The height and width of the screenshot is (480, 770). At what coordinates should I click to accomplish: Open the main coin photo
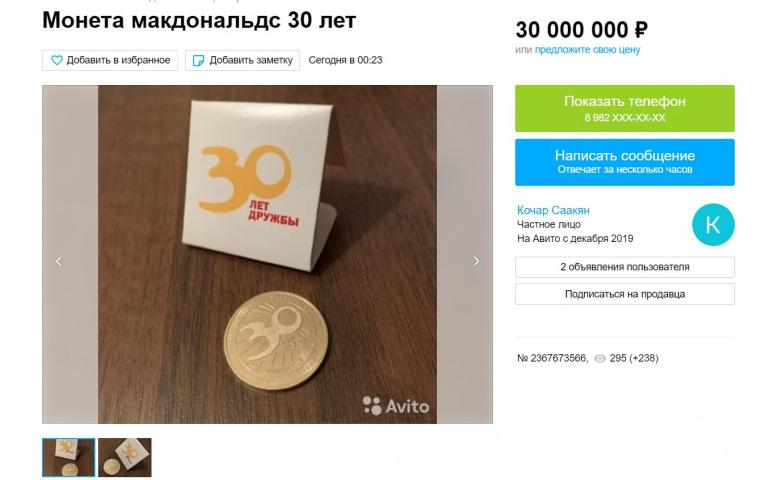click(x=267, y=254)
